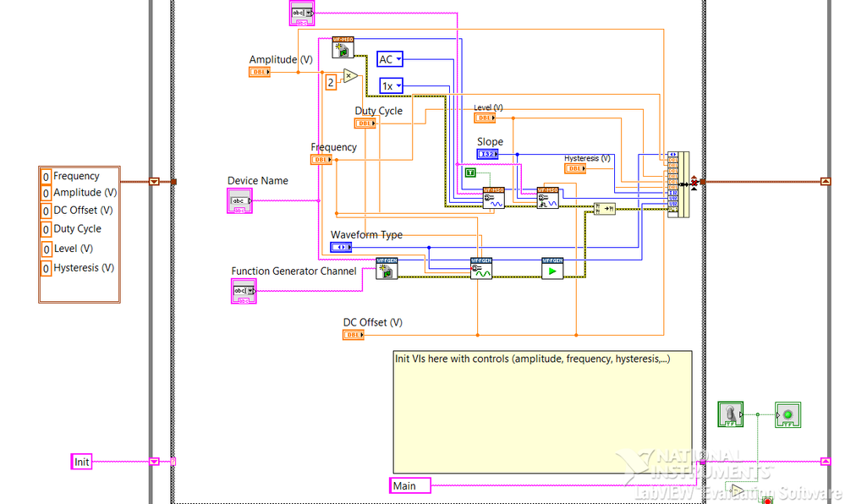The height and width of the screenshot is (504, 845).
Task: Click the Hysteresis (V) DBL terminal
Action: tap(575, 169)
